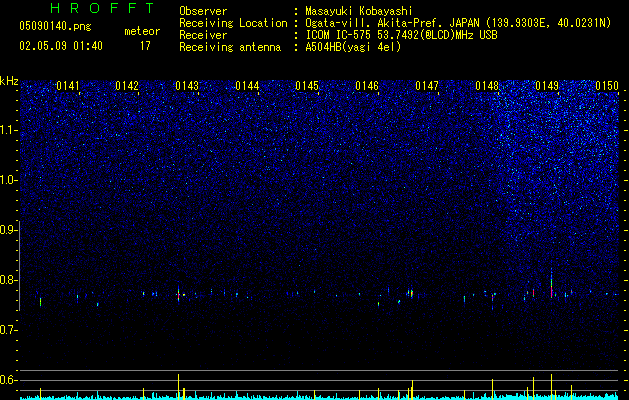Click the 0141 time label

point(68,86)
